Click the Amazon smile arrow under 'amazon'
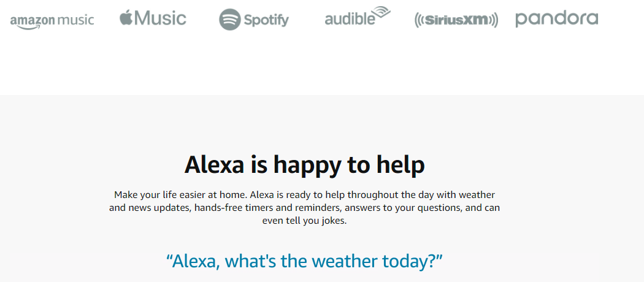This screenshot has width=644, height=282. click(31, 27)
